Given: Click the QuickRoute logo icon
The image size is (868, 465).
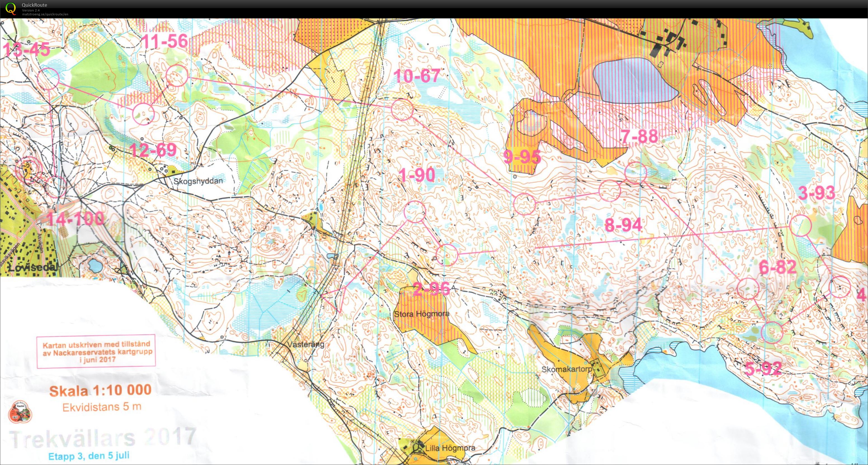Looking at the screenshot, I should tap(11, 8).
